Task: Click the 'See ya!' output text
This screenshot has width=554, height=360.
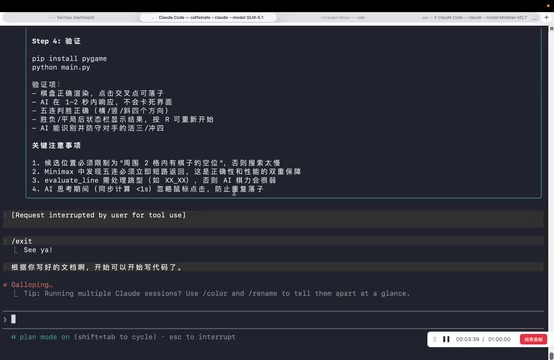Action: click(38, 250)
